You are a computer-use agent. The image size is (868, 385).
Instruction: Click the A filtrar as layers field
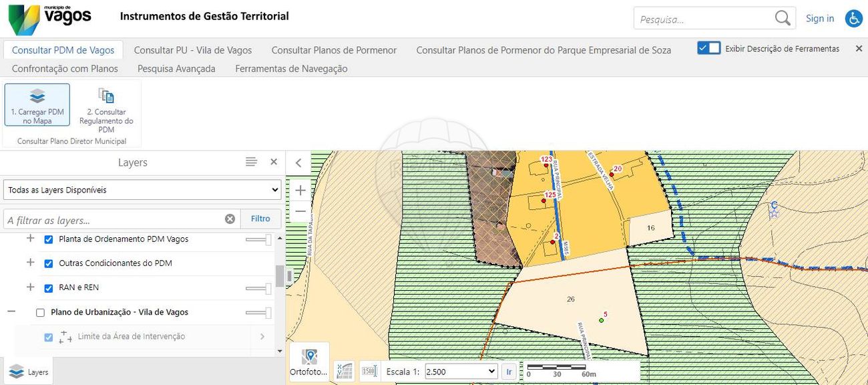click(114, 219)
